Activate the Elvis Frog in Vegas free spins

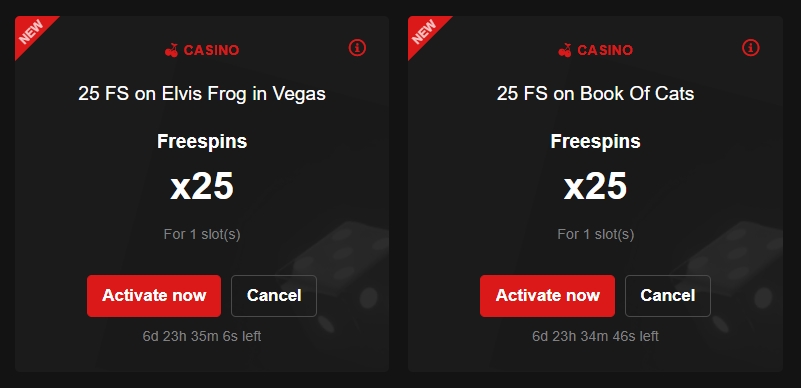tap(154, 296)
